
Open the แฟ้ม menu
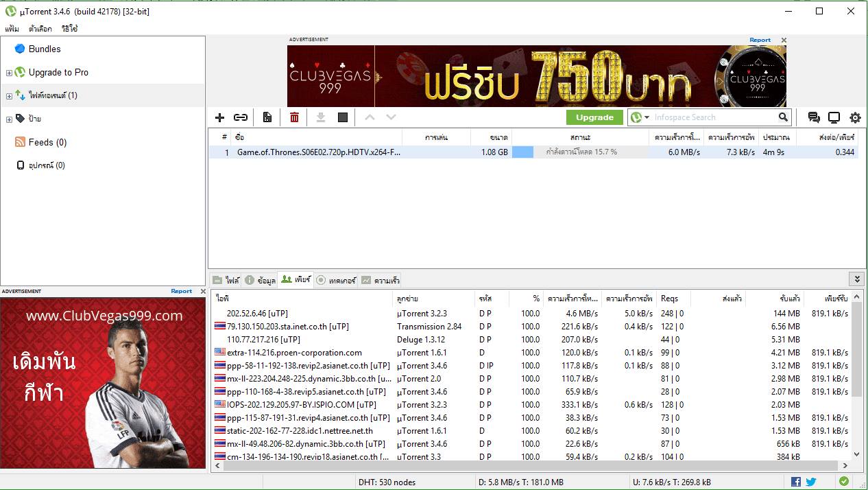pos(12,29)
